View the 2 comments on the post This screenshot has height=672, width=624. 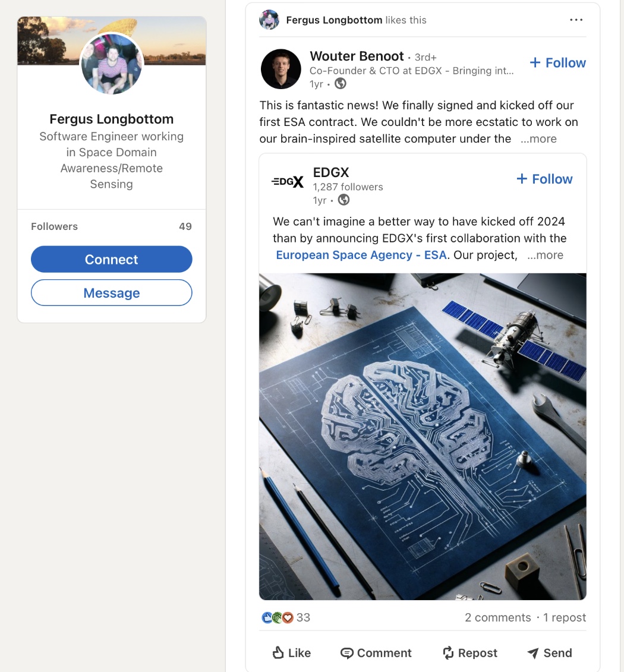point(497,618)
